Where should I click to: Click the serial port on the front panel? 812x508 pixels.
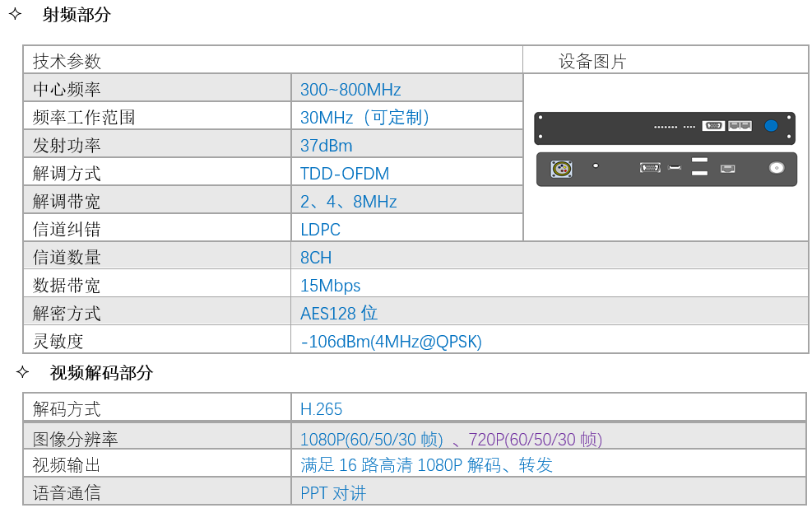pos(713,125)
